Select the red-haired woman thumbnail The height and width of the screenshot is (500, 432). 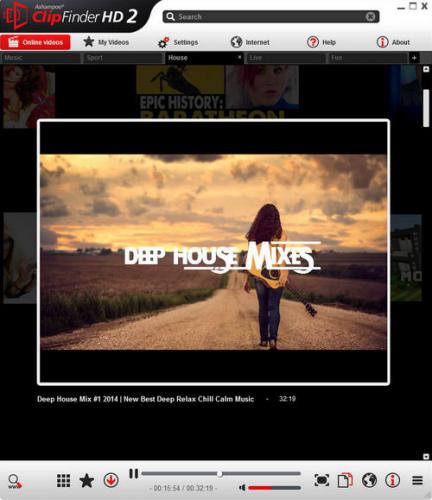click(x=262, y=86)
